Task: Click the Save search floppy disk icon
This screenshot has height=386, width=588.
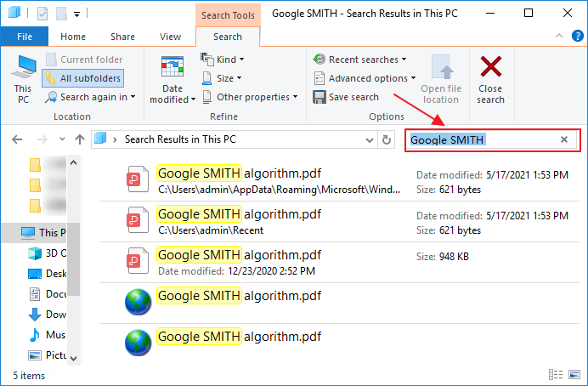Action: point(319,97)
